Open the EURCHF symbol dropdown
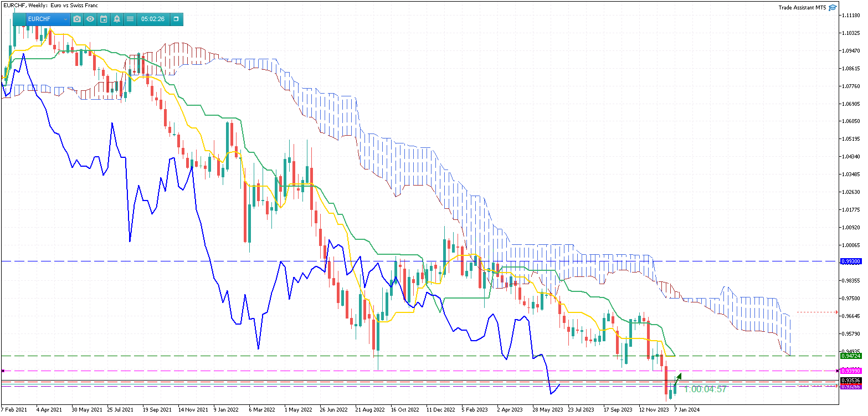 click(x=48, y=19)
